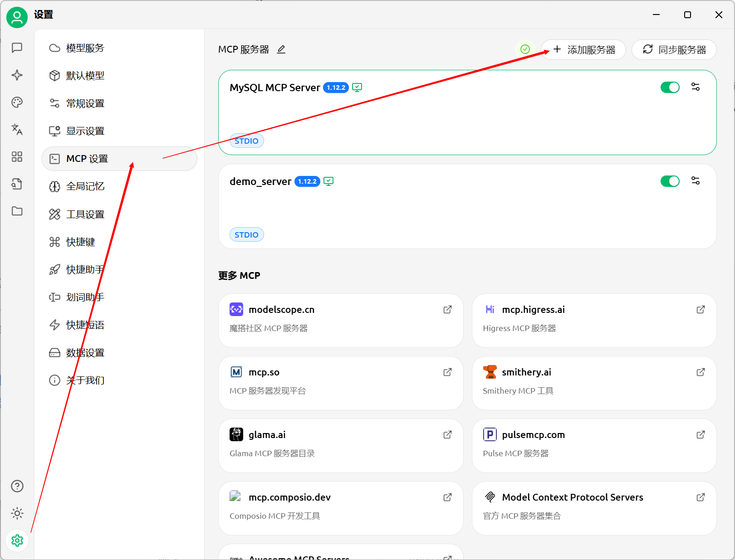Image resolution: width=735 pixels, height=560 pixels.
Task: Open the files folder icon in sidebar
Action: pyautogui.click(x=17, y=211)
